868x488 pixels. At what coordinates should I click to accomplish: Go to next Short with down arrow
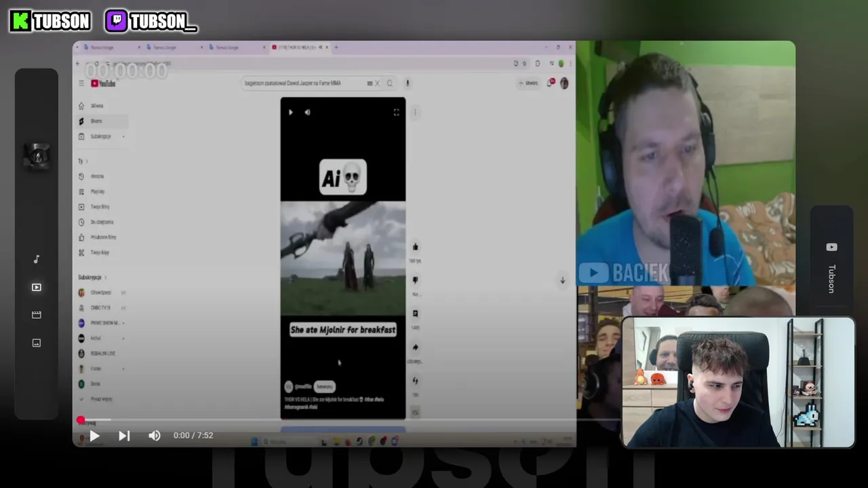[562, 281]
